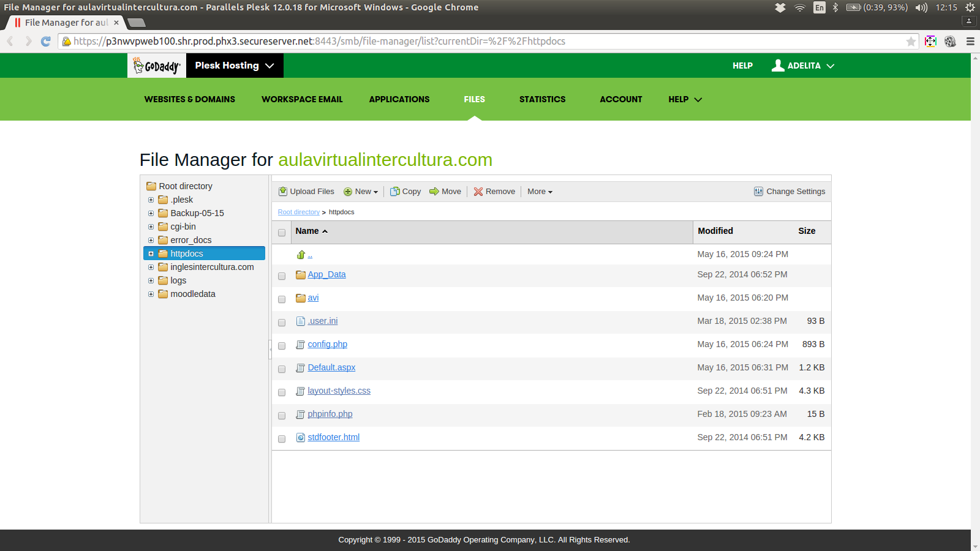This screenshot has width=980, height=551.
Task: Click the GoDaddy logo
Action: tap(157, 66)
